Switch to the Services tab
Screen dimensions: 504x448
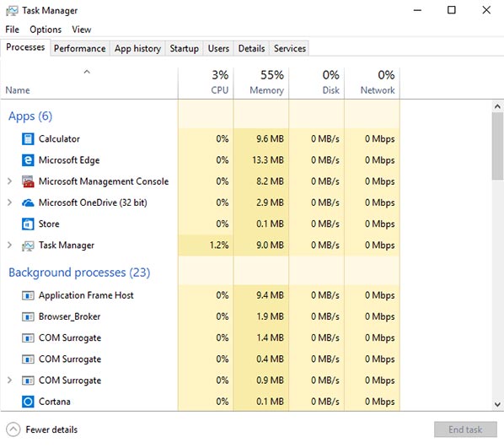click(290, 48)
